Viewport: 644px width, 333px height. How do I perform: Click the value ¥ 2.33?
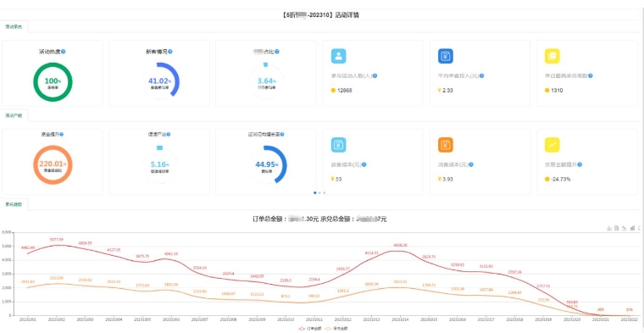[x=445, y=91]
